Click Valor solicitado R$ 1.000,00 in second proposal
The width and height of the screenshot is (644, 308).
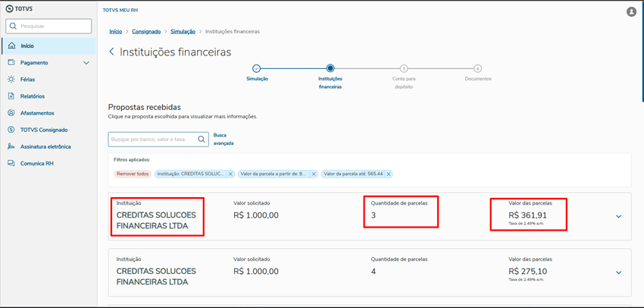256,271
